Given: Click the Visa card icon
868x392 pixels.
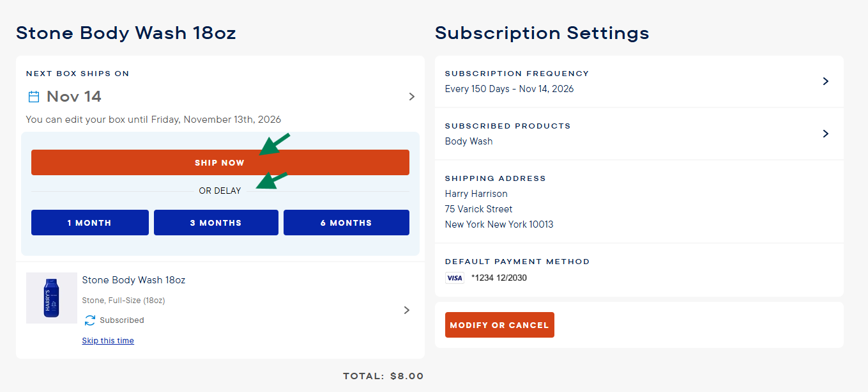Looking at the screenshot, I should pyautogui.click(x=454, y=278).
